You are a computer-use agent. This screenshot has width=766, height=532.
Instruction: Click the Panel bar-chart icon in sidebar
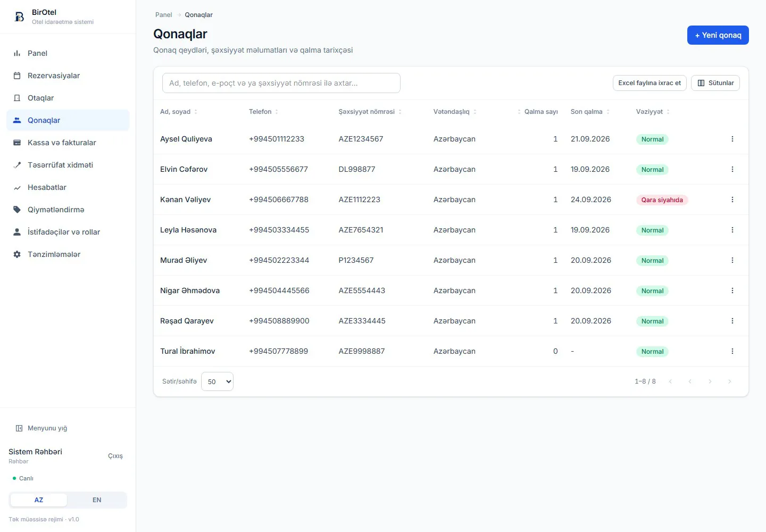point(17,53)
